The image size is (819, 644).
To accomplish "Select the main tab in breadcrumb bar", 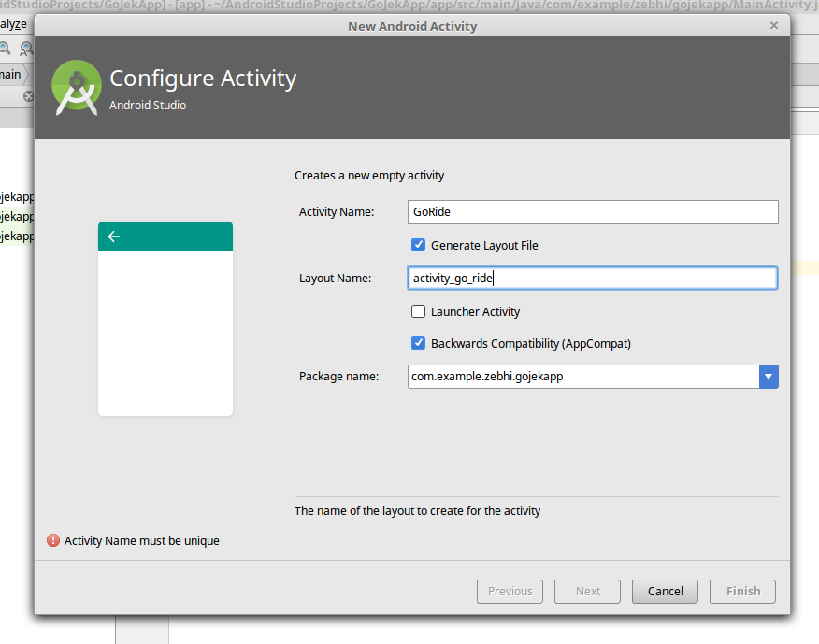I will (x=11, y=74).
